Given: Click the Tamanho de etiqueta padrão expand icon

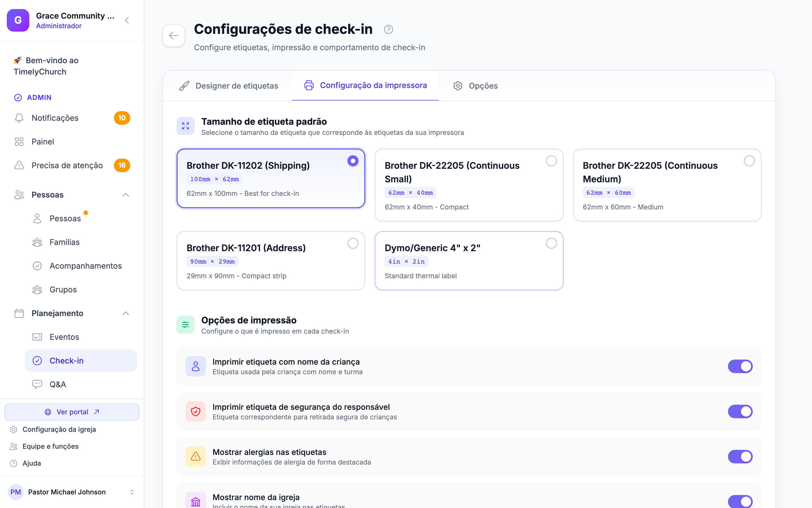Looking at the screenshot, I should (x=186, y=126).
